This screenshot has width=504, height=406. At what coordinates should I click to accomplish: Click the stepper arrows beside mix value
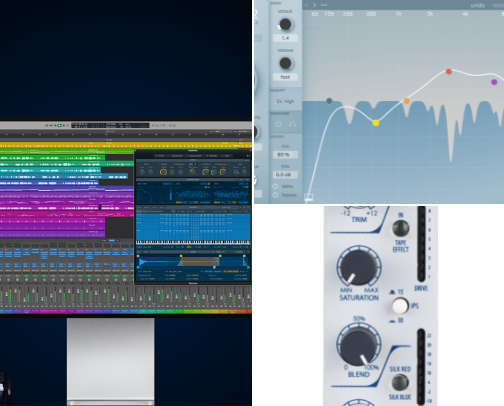(295, 155)
